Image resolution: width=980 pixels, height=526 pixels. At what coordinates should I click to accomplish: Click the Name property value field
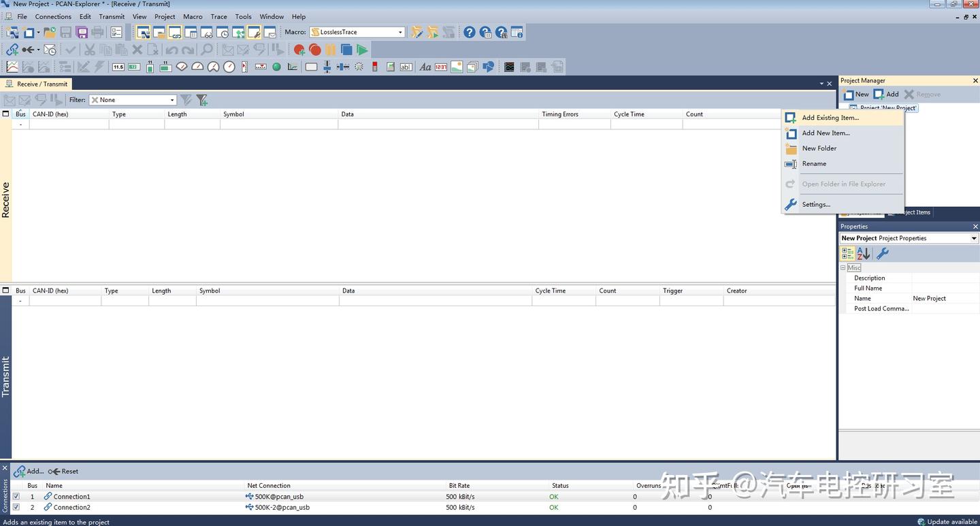click(945, 299)
